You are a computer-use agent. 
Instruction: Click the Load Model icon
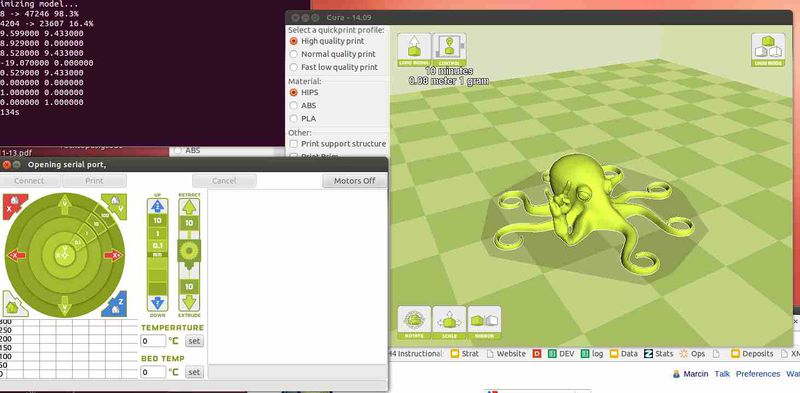pos(414,50)
